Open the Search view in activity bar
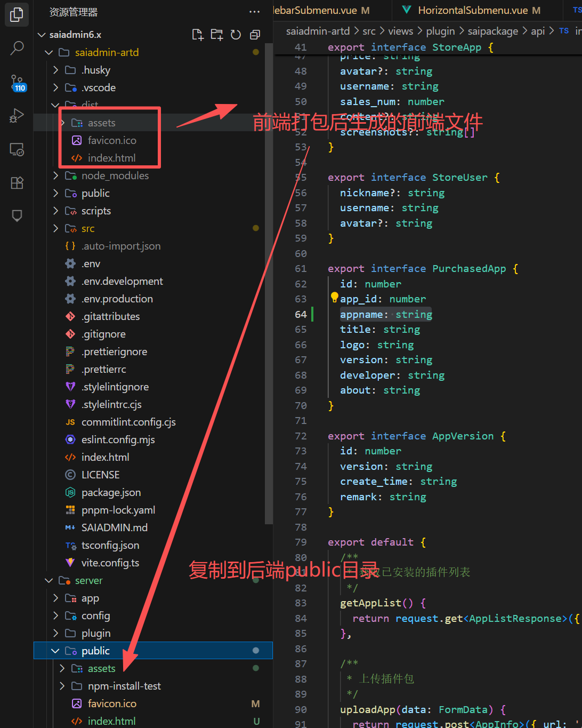The image size is (582, 728). pyautogui.click(x=17, y=48)
